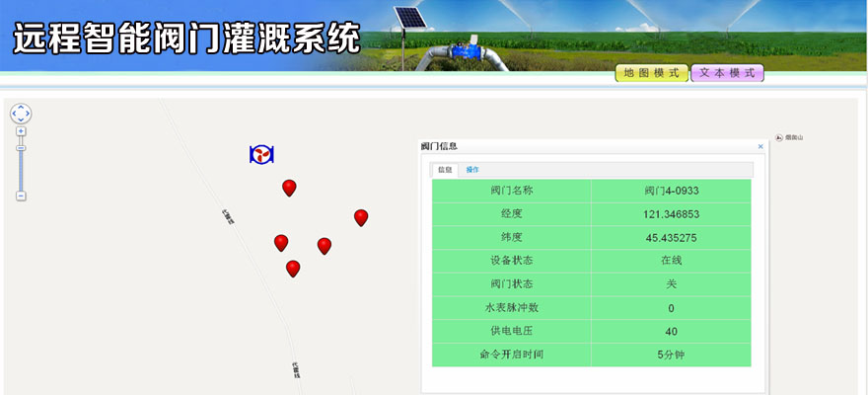This screenshot has width=868, height=395.
Task: Select the leftmost red map marker
Action: click(x=281, y=242)
